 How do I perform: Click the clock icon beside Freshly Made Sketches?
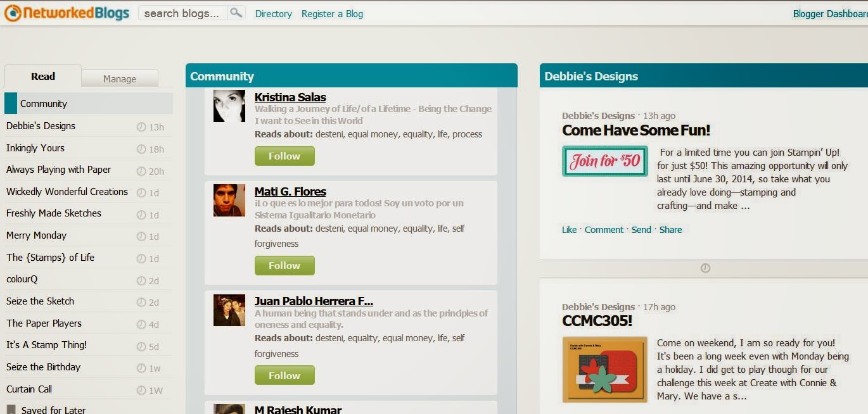point(141,215)
